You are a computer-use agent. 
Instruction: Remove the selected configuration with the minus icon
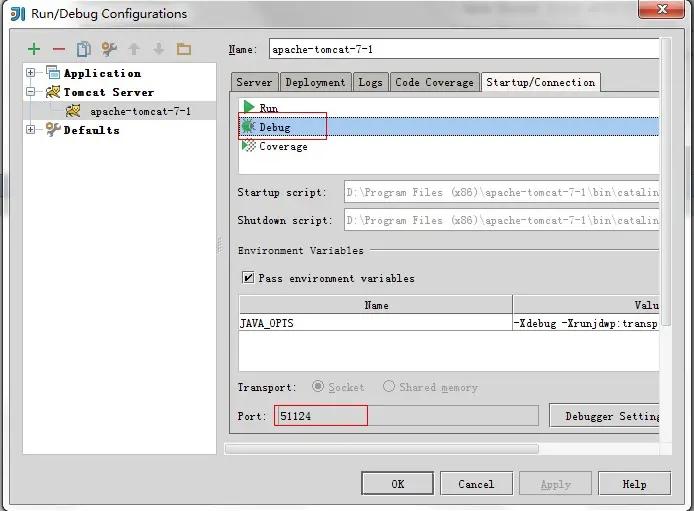click(59, 49)
